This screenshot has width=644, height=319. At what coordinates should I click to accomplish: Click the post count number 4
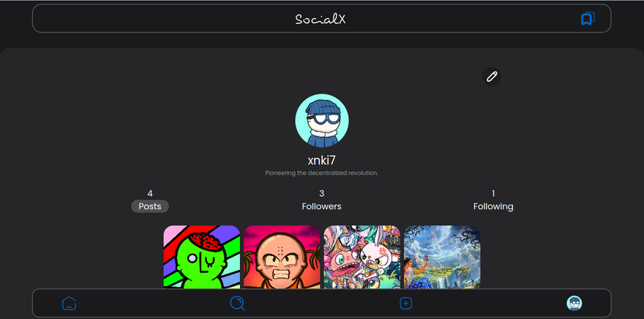click(150, 193)
